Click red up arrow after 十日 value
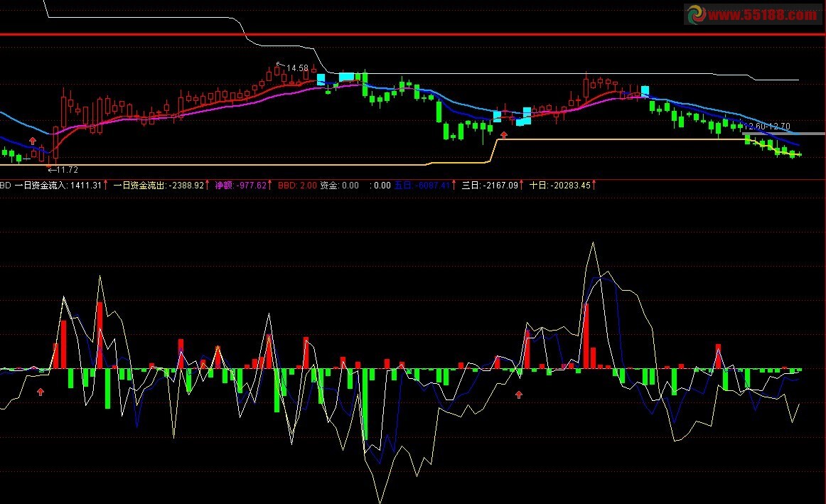This screenshot has width=826, height=504. [594, 185]
